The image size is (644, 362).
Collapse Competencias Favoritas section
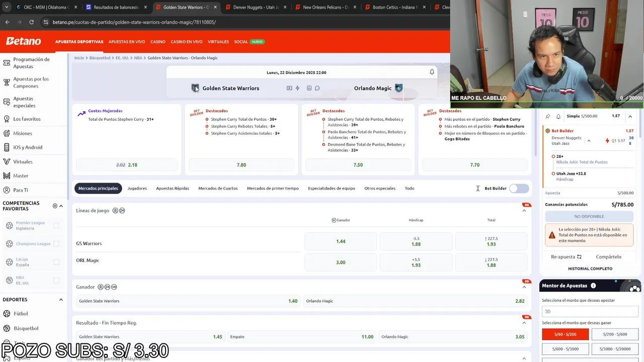tap(61, 206)
